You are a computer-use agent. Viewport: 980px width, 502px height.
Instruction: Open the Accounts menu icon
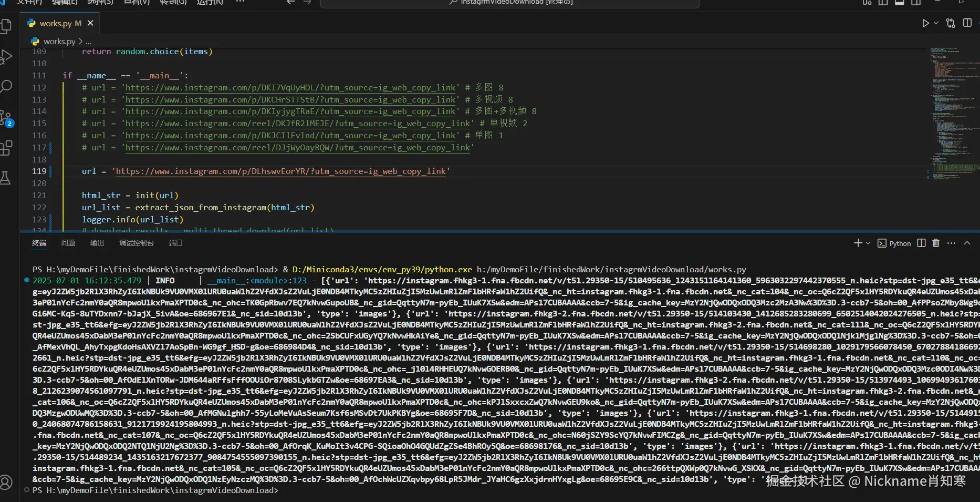pos(6,482)
